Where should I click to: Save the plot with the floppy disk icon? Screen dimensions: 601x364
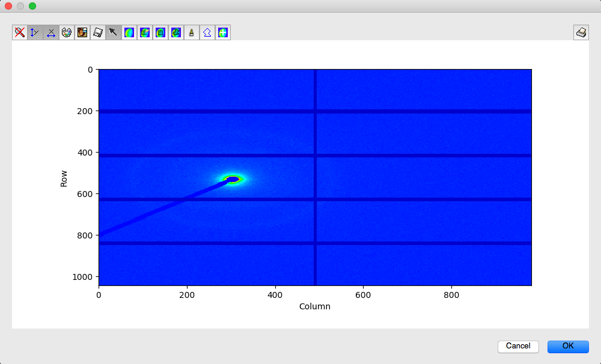[x=98, y=32]
